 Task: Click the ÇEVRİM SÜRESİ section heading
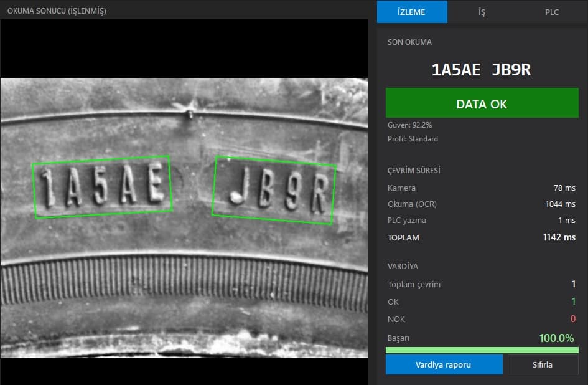coord(414,170)
